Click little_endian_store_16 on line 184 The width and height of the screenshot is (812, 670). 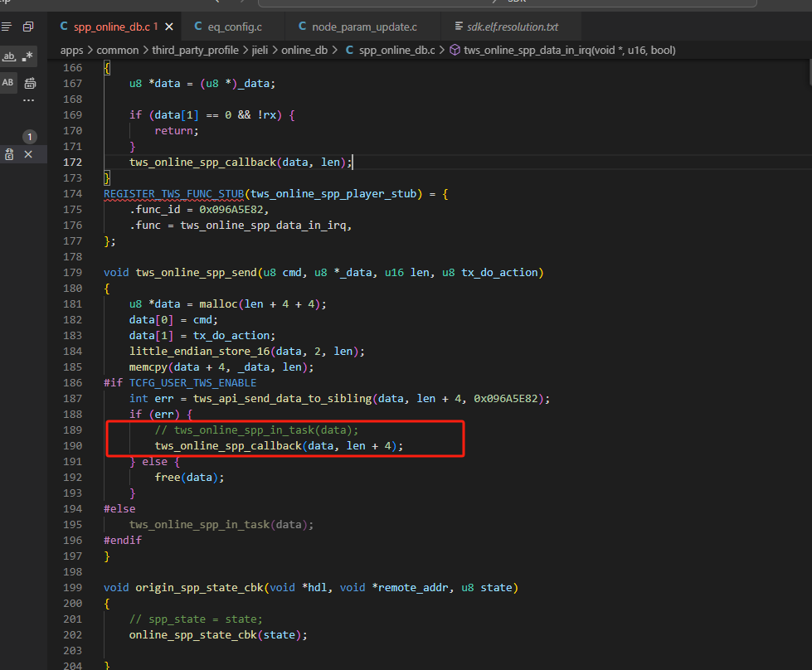pos(199,352)
